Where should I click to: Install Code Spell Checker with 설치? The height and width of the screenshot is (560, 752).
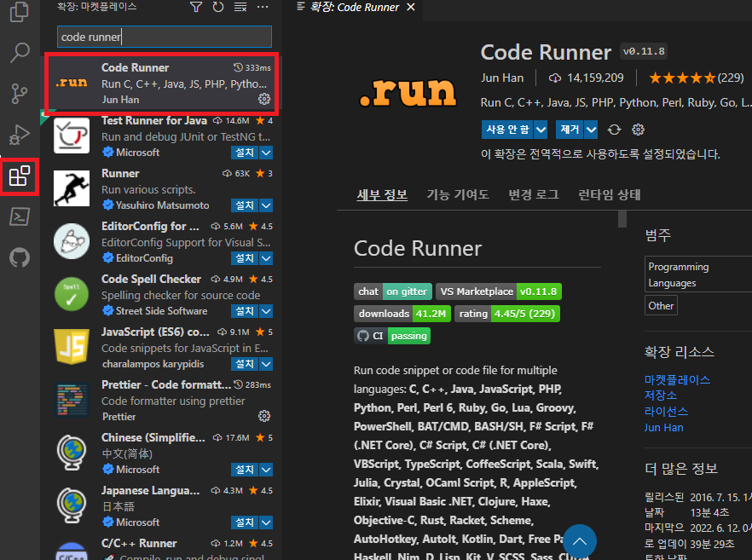pos(245,310)
